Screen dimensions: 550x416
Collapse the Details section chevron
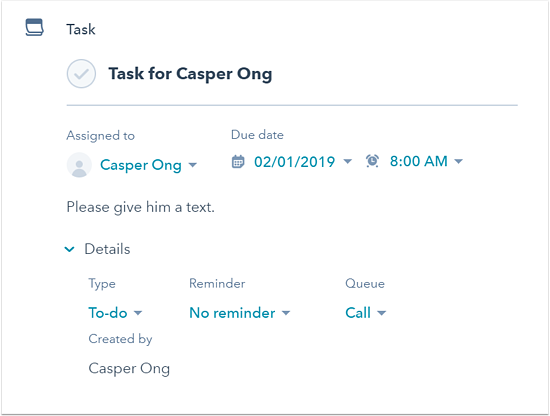point(69,249)
